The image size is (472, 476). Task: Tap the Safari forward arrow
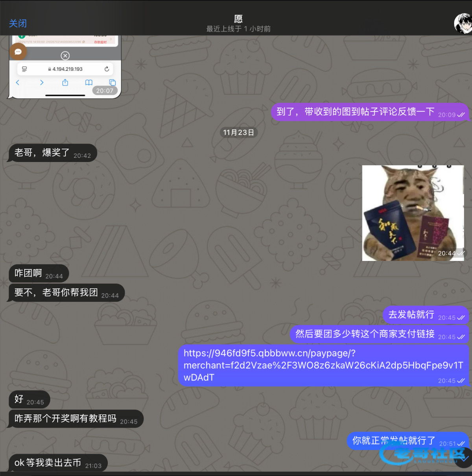tap(42, 83)
